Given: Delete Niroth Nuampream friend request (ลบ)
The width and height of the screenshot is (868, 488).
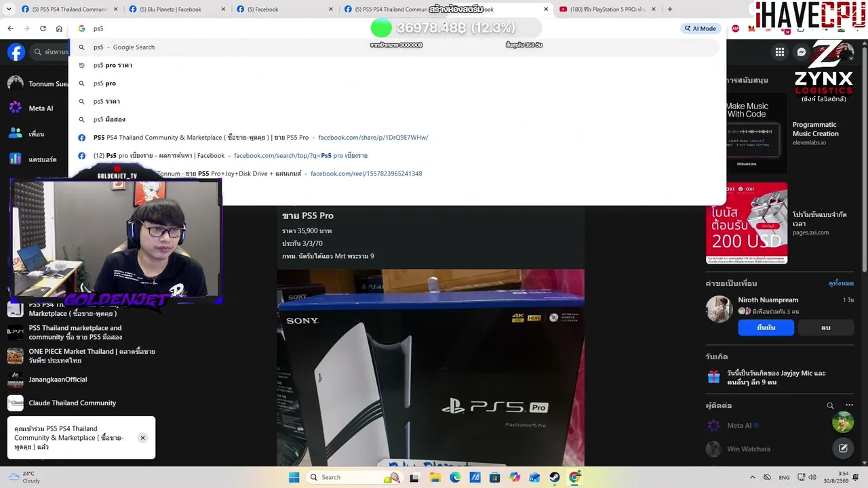Looking at the screenshot, I should [826, 327].
